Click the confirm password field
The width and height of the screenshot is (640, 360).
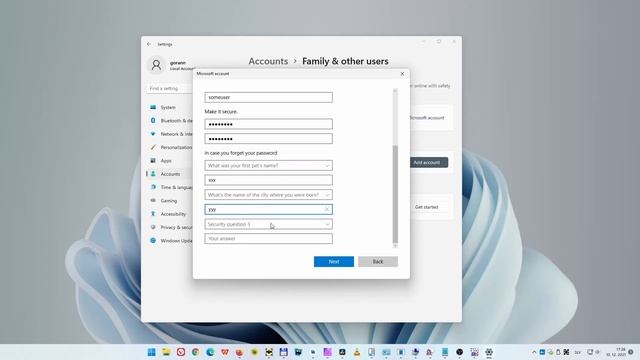(269, 139)
